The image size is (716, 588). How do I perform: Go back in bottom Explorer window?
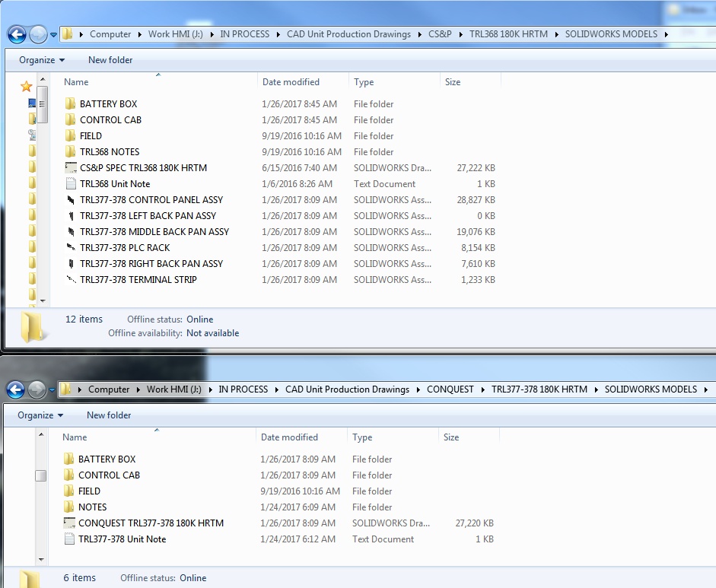pos(15,389)
